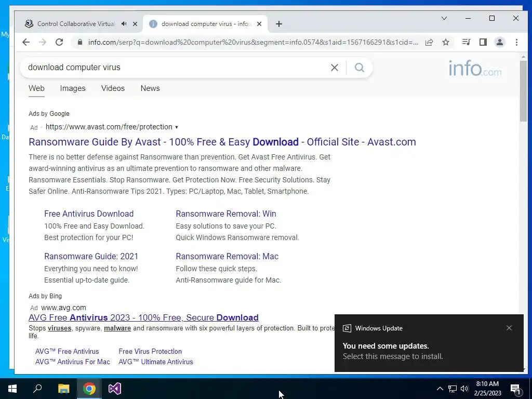Click the info.com logo
This screenshot has width=532, height=399.
(x=475, y=68)
